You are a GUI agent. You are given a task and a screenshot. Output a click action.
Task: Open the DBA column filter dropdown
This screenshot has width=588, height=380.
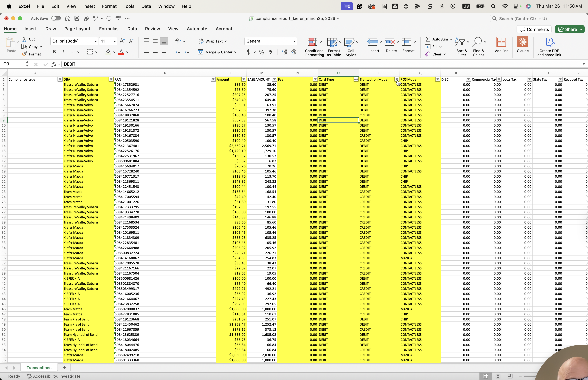[x=111, y=79]
